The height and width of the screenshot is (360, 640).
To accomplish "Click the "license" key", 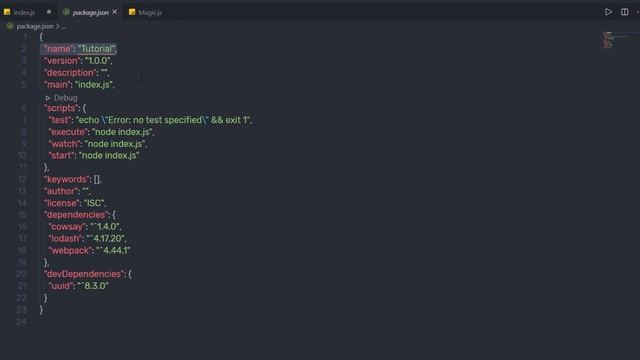I will point(62,203).
